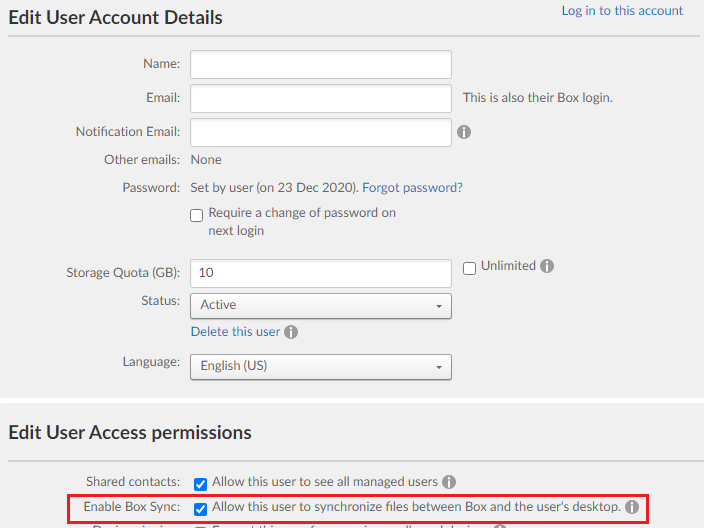
Task: Enable the Unlimited storage checkbox
Action: coord(470,267)
